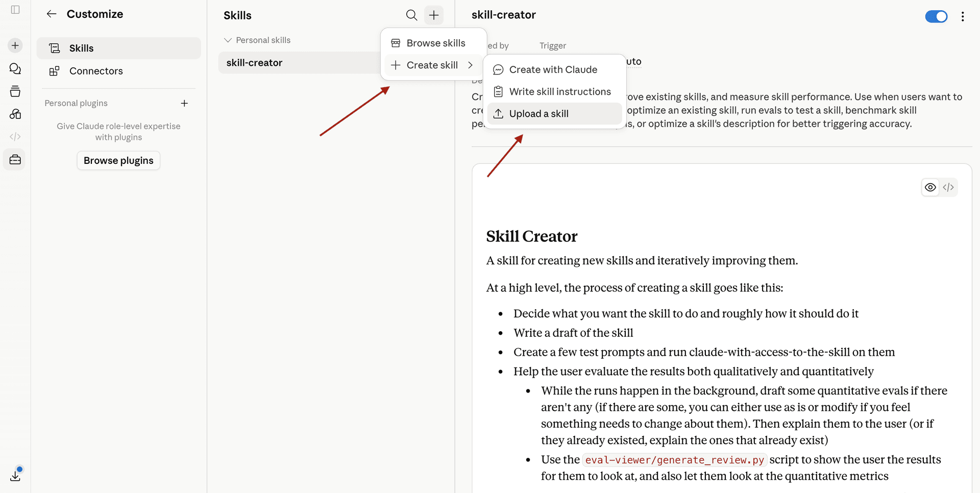Open the Skills section in Customize

coord(118,48)
